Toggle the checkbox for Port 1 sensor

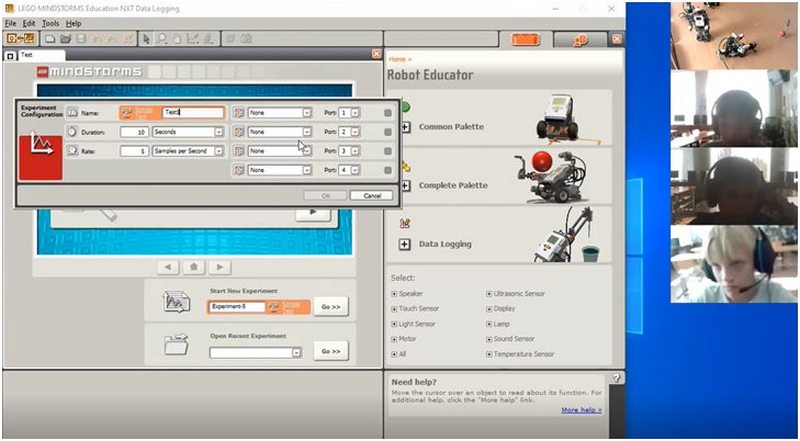(388, 113)
